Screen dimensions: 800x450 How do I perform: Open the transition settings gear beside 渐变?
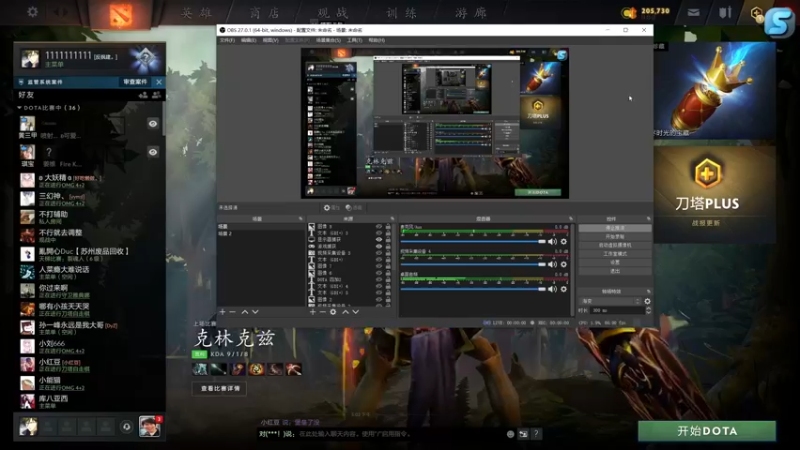point(647,301)
